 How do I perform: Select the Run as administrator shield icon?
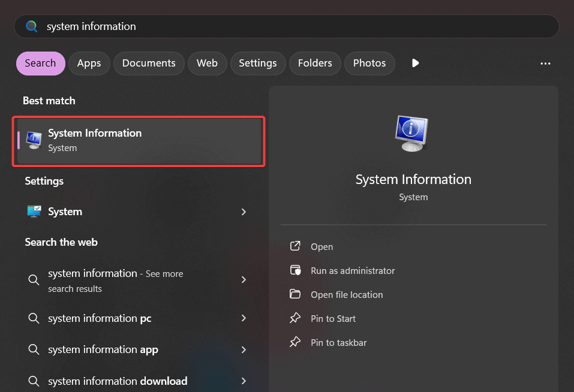pos(296,270)
